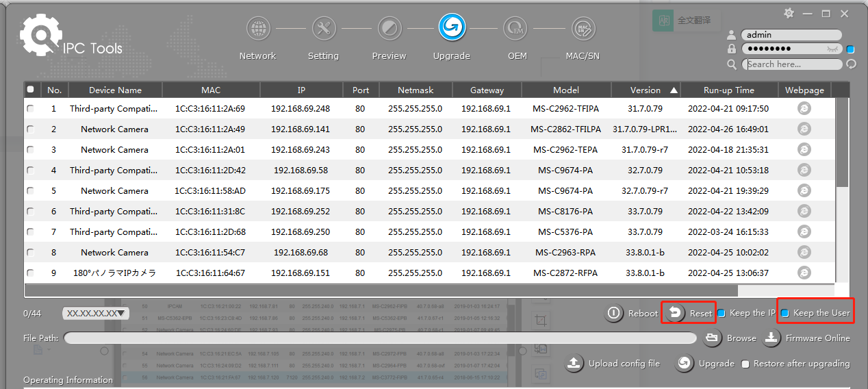Sort devices by Version column
The width and height of the screenshot is (868, 389).
[x=645, y=90]
